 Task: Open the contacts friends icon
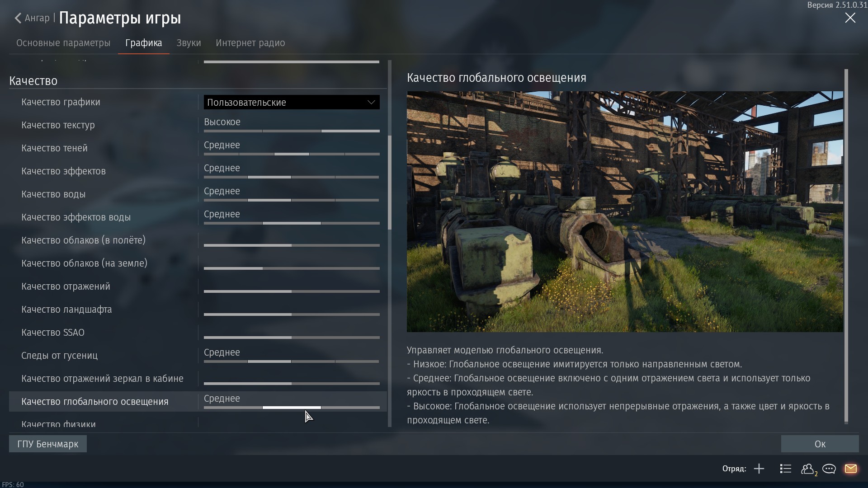(x=808, y=469)
